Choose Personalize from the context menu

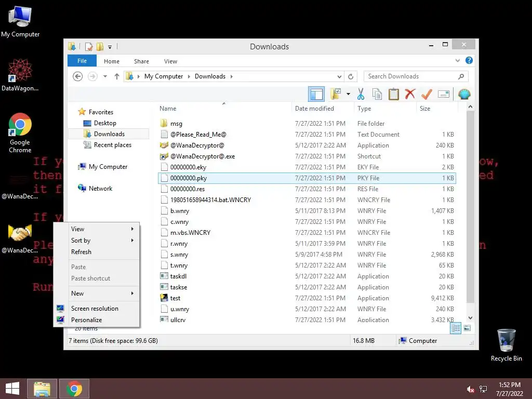tap(96, 320)
